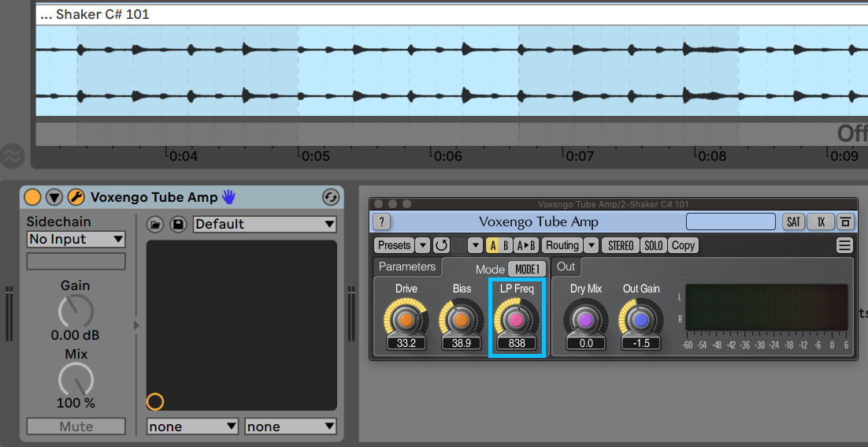The image size is (868, 447).
Task: Open the 1X oversampling selector
Action: 821,222
